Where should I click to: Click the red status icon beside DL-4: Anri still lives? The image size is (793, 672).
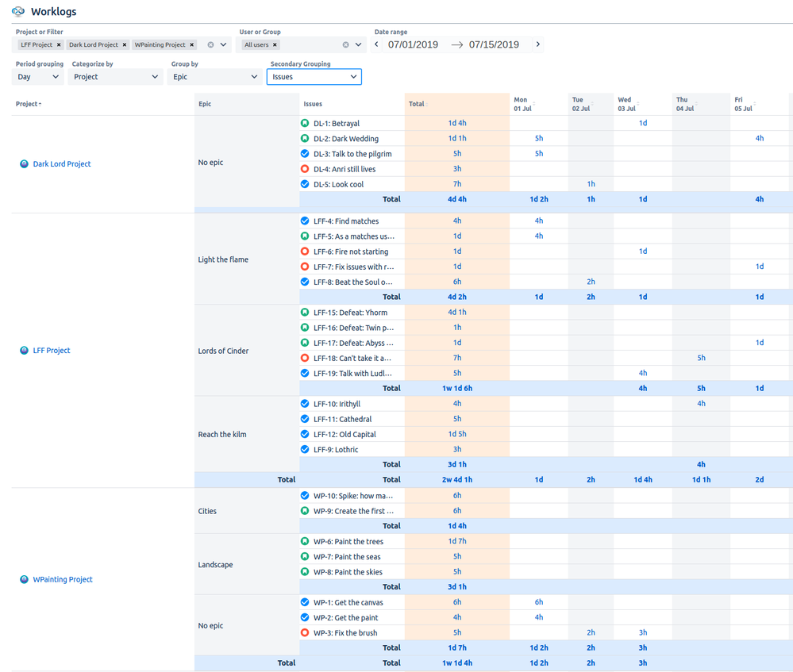(304, 168)
